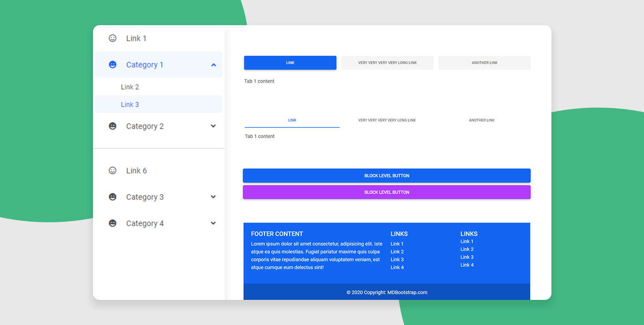Click the grinning icon next to Category 2
The width and height of the screenshot is (644, 325).
(112, 126)
